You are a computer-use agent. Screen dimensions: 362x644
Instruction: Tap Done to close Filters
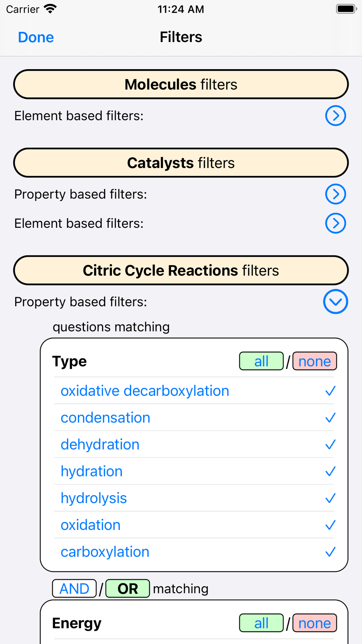pos(36,37)
